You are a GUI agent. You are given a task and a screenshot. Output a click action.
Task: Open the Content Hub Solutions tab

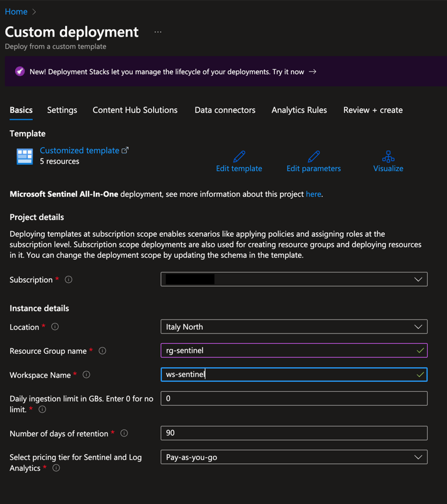coord(135,110)
